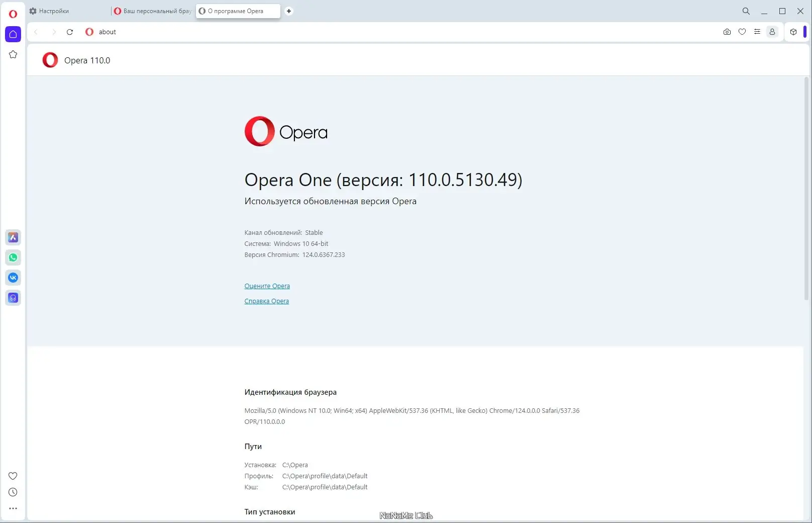Reload the about page
The height and width of the screenshot is (523, 812).
tap(70, 32)
